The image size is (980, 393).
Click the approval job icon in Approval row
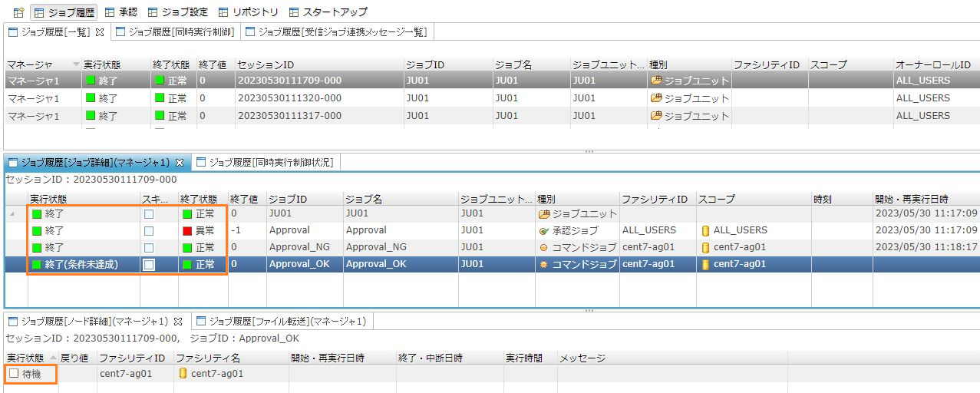pos(544,230)
